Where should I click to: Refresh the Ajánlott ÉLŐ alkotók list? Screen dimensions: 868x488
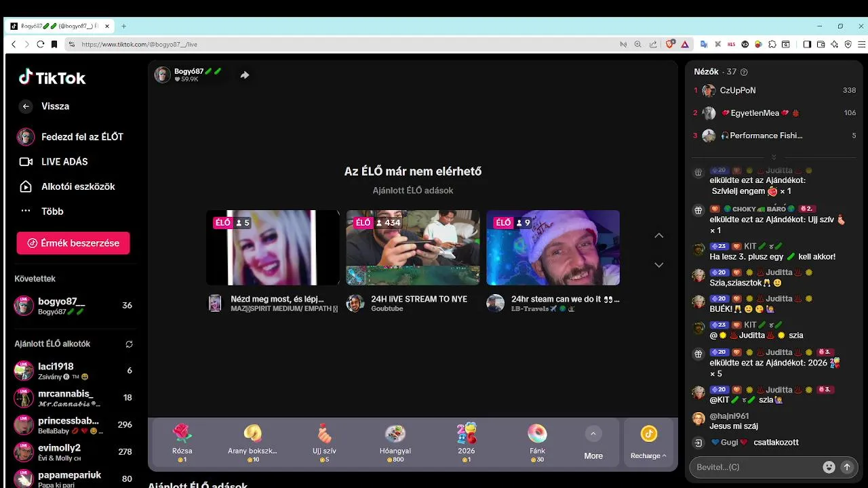(x=129, y=344)
